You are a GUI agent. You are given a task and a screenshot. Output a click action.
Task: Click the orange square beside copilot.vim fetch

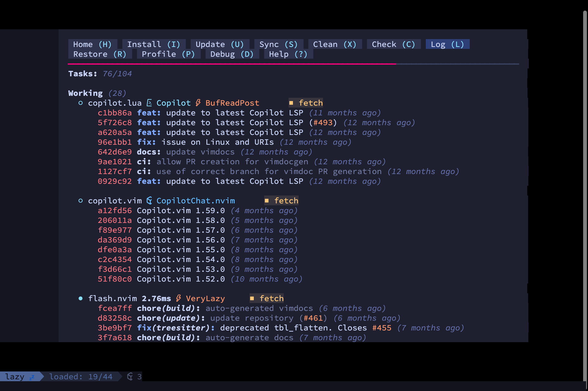point(267,201)
